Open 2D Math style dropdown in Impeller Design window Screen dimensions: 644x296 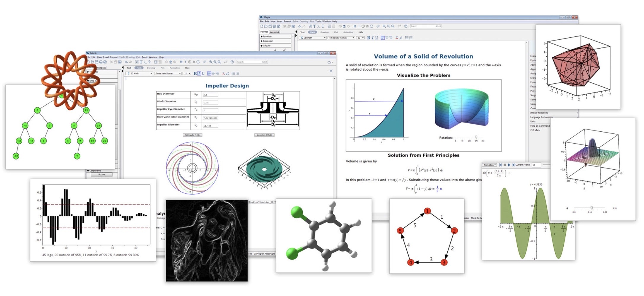[139, 74]
